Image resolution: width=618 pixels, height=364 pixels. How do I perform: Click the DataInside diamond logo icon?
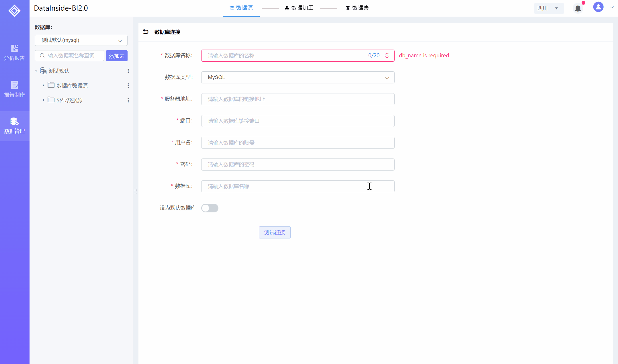pyautogui.click(x=14, y=11)
